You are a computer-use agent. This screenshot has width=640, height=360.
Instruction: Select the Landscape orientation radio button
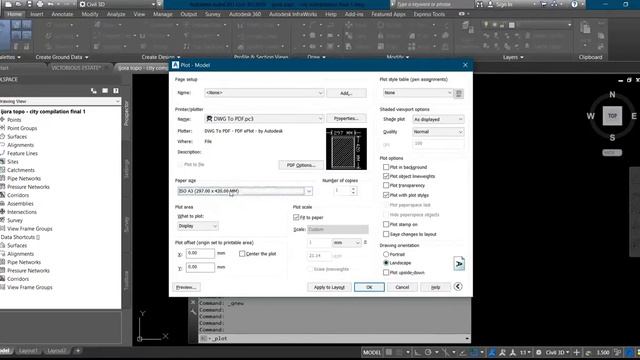tap(386, 263)
